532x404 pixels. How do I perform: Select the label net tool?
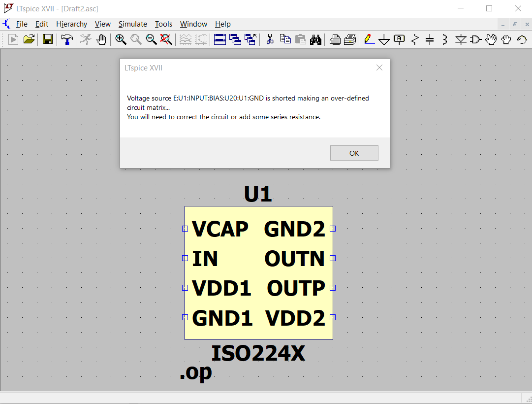399,39
